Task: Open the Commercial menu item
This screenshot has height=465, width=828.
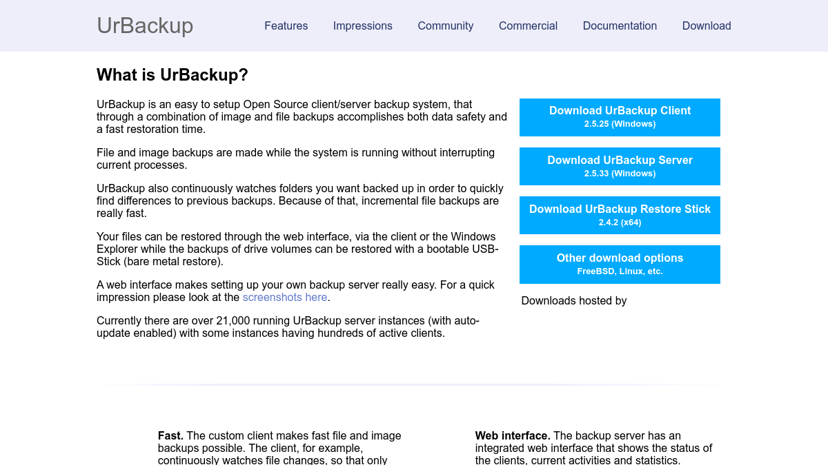Action: pos(528,26)
